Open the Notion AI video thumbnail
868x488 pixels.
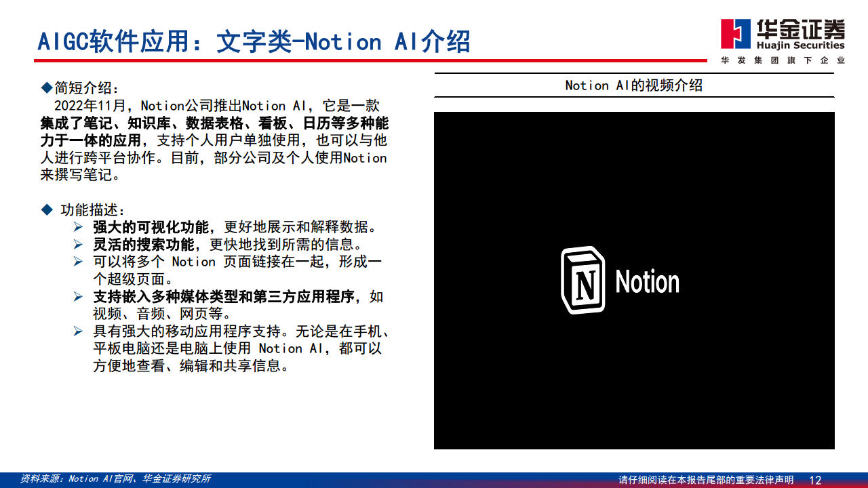point(634,281)
